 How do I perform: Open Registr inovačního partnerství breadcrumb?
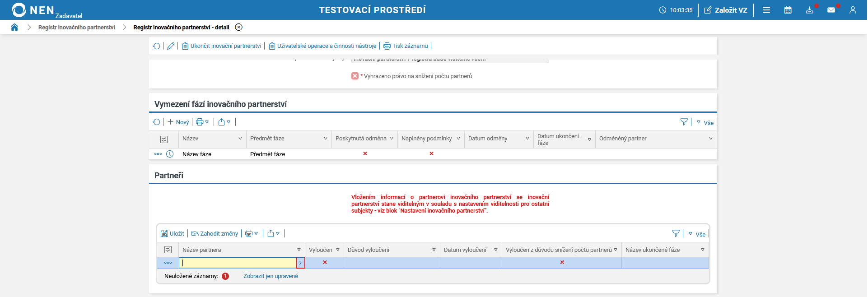[77, 27]
